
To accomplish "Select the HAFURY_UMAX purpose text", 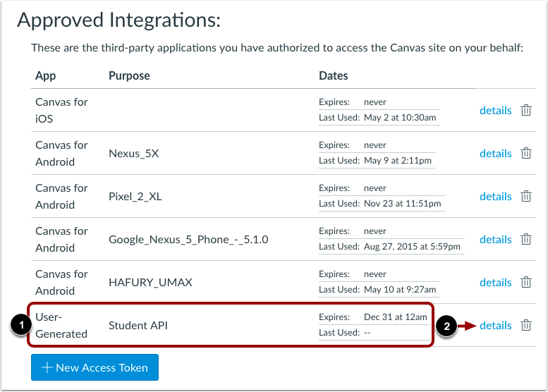I will click(150, 282).
